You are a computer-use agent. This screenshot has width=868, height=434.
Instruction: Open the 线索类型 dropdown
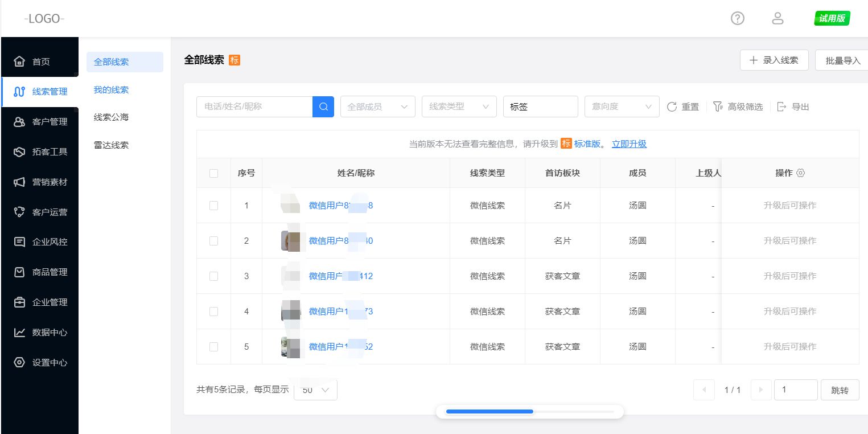459,107
